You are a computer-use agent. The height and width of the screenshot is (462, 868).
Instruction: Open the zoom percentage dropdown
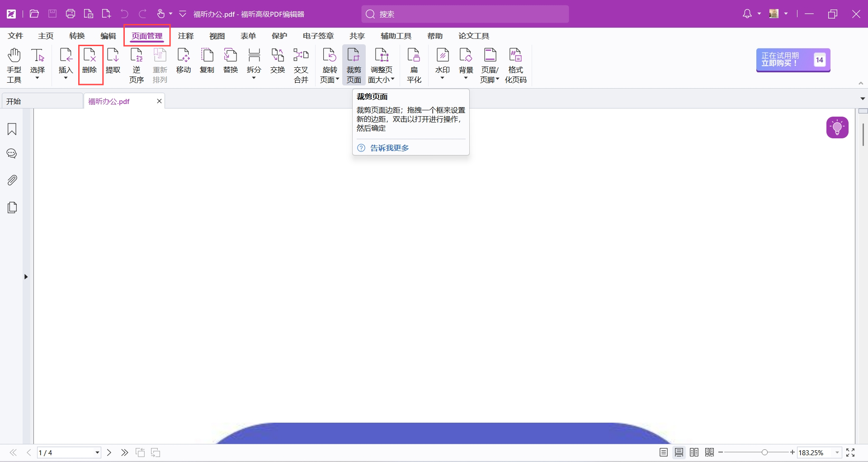pyautogui.click(x=837, y=453)
